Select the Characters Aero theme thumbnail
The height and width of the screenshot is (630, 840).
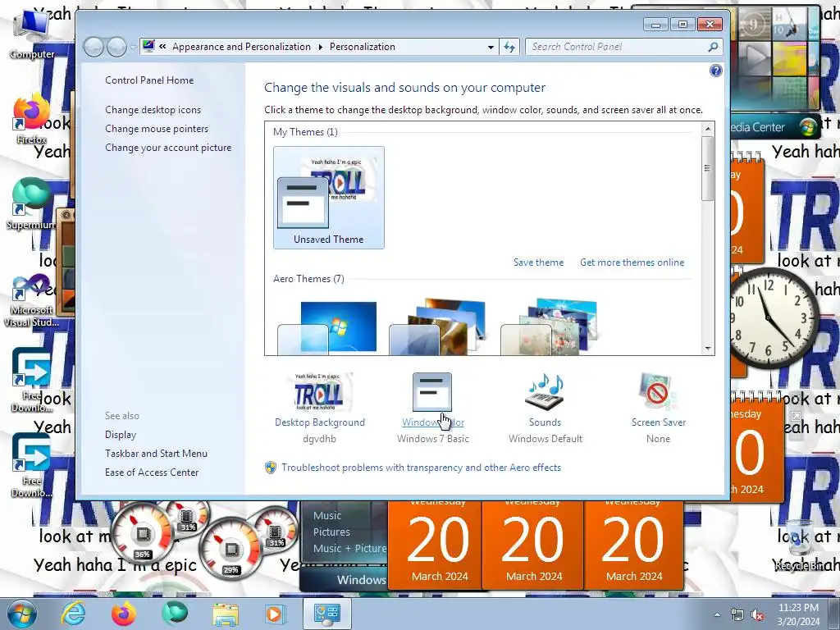[549, 326]
